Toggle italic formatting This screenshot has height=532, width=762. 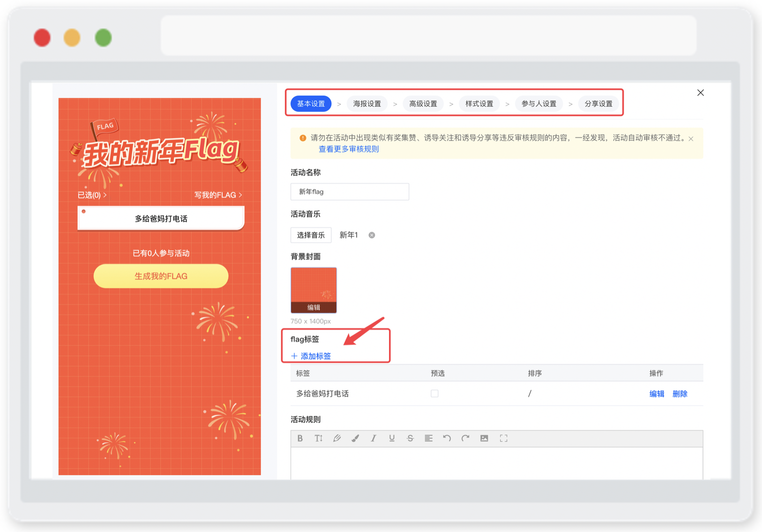point(374,438)
